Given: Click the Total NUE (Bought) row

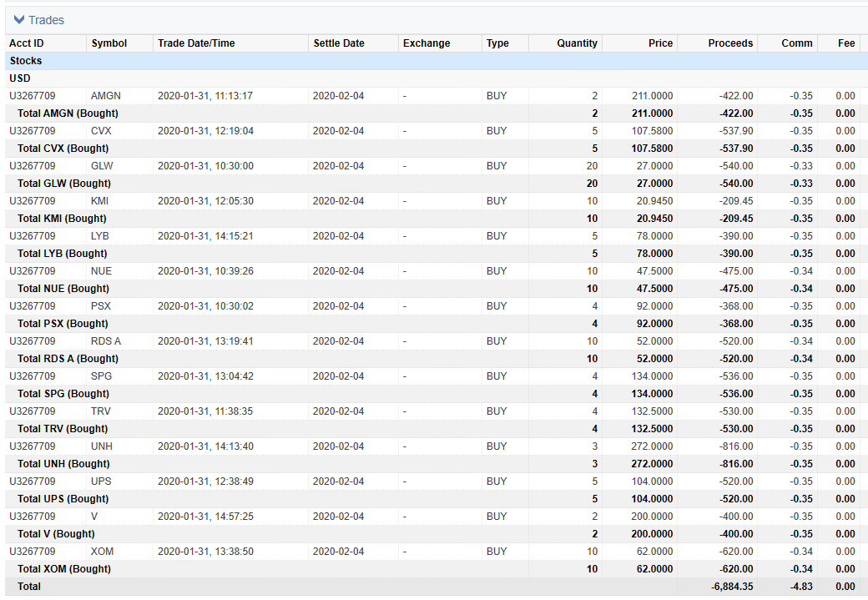Looking at the screenshot, I should click(437, 289).
